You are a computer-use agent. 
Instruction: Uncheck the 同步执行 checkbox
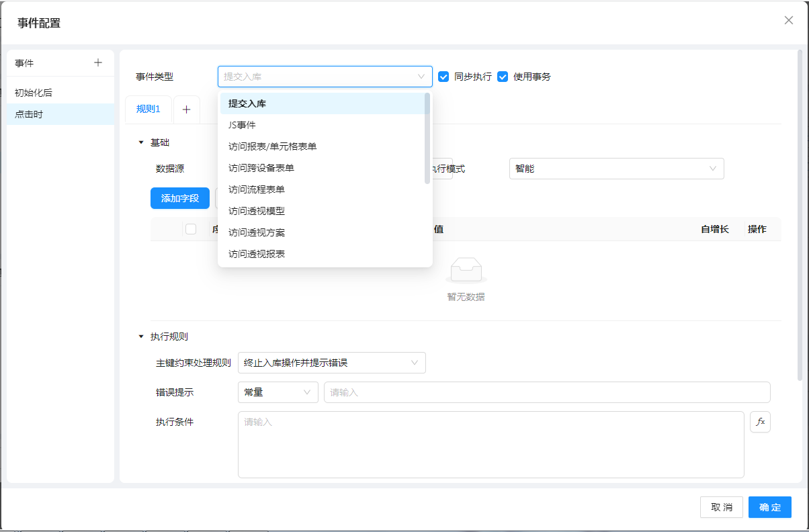coord(443,77)
